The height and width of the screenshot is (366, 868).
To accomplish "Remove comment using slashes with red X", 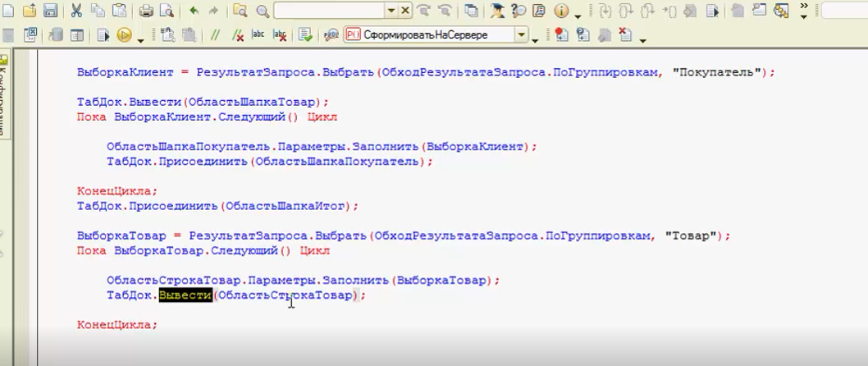I will [x=237, y=35].
